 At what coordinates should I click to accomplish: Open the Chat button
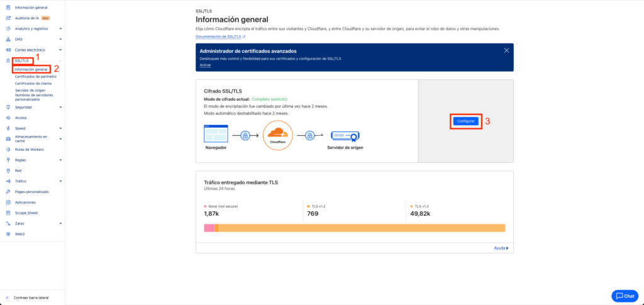coord(625,296)
